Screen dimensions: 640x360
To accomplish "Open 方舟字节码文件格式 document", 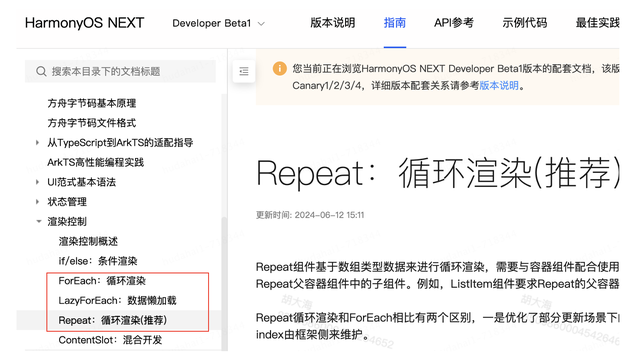I will (x=91, y=123).
